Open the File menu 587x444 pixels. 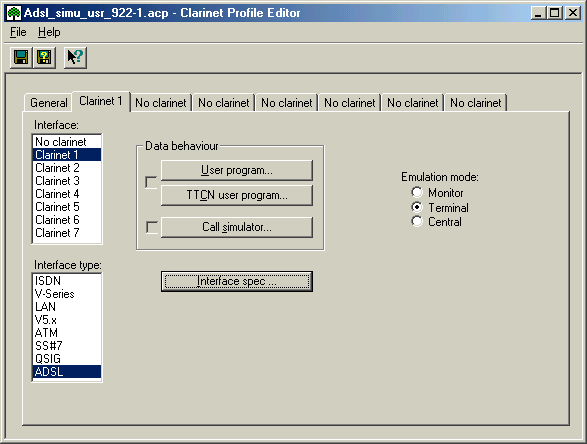pyautogui.click(x=18, y=32)
